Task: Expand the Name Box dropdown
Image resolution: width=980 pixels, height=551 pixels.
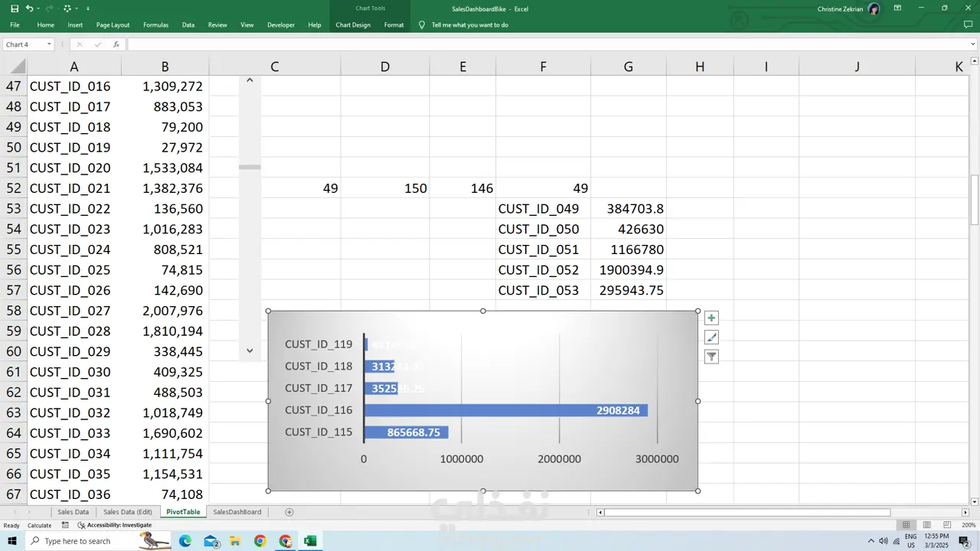Action: tap(49, 44)
